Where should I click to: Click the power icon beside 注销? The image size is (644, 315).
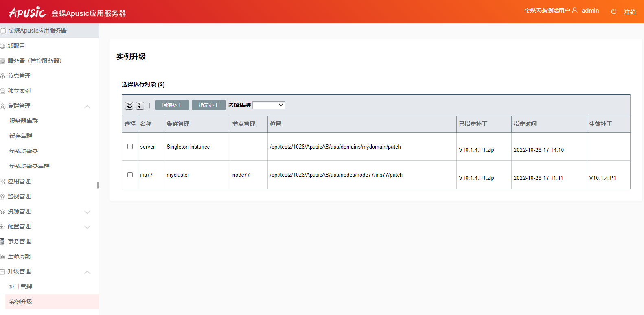[x=613, y=12]
